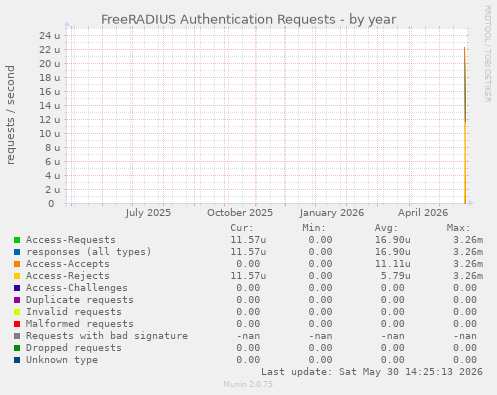497x395 pixels.
Task: Click the red Malformed requests swatch
Action: coord(17,324)
